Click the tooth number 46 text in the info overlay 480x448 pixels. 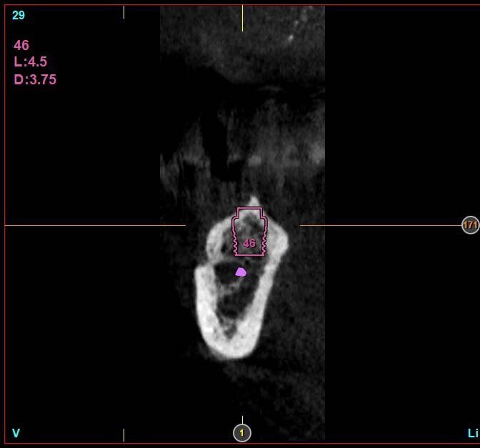21,46
